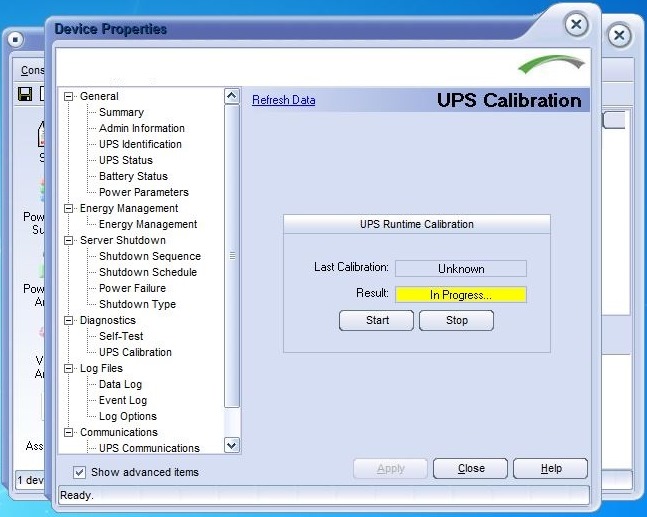Open Power Parameters item

(144, 192)
